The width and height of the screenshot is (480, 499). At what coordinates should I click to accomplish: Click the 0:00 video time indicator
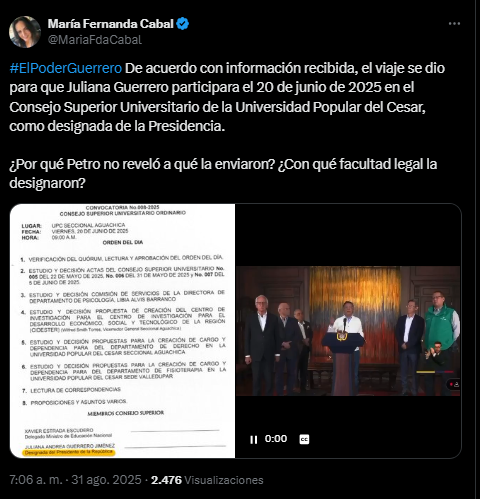(x=276, y=439)
